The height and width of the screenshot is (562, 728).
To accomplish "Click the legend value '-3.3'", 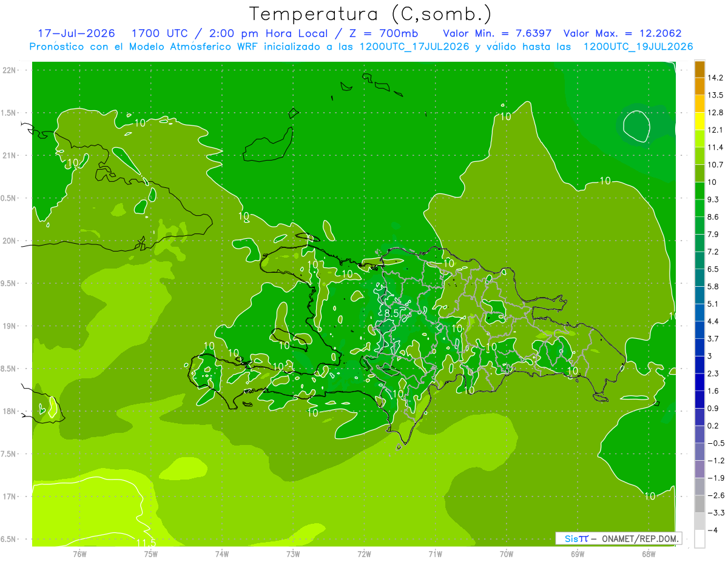I will (x=716, y=513).
